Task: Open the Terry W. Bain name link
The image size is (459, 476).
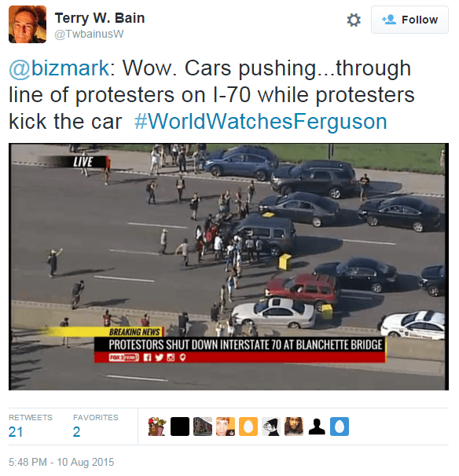Action: click(100, 18)
